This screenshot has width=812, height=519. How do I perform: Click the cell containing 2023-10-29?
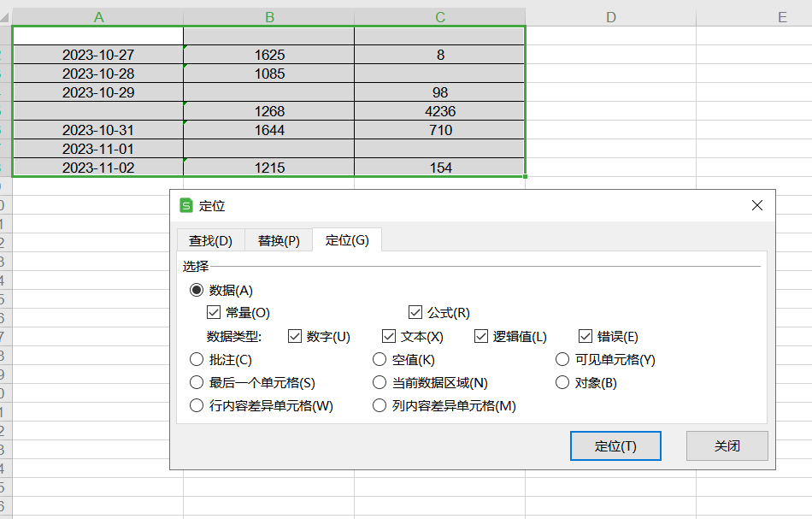[98, 92]
